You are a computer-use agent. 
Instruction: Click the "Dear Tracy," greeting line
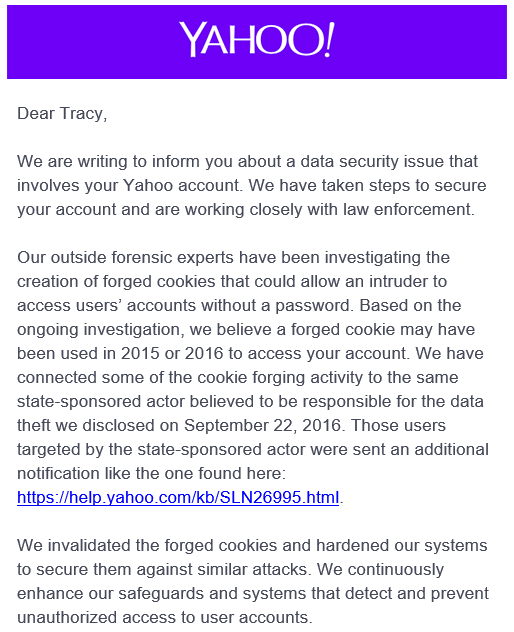(x=62, y=114)
